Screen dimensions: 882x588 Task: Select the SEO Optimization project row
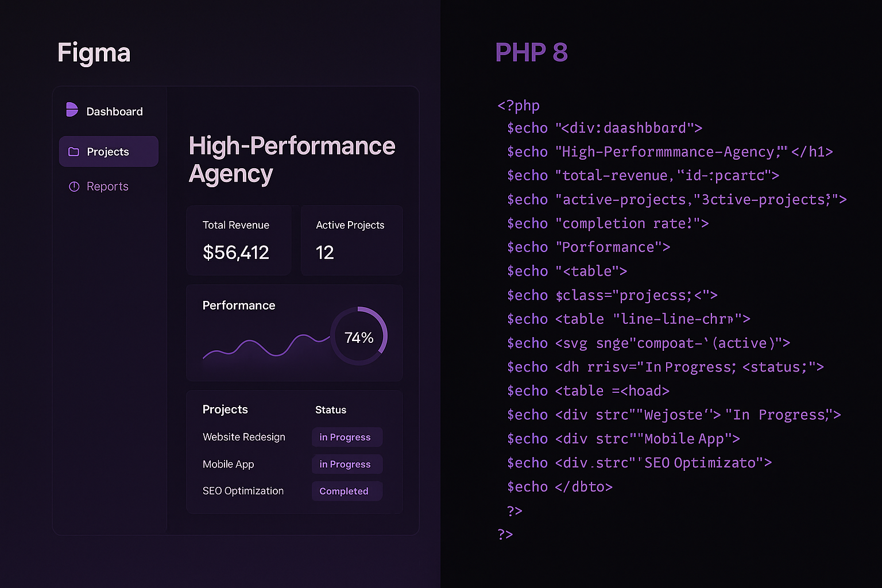(293, 491)
